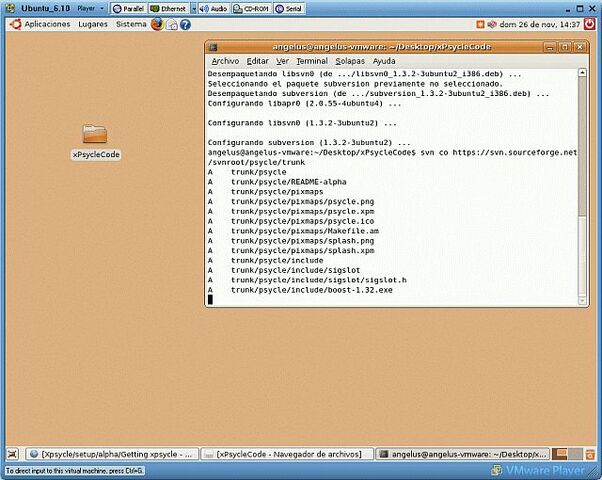Maximize the terminal window
Image resolution: width=602 pixels, height=480 pixels.
click(x=565, y=47)
